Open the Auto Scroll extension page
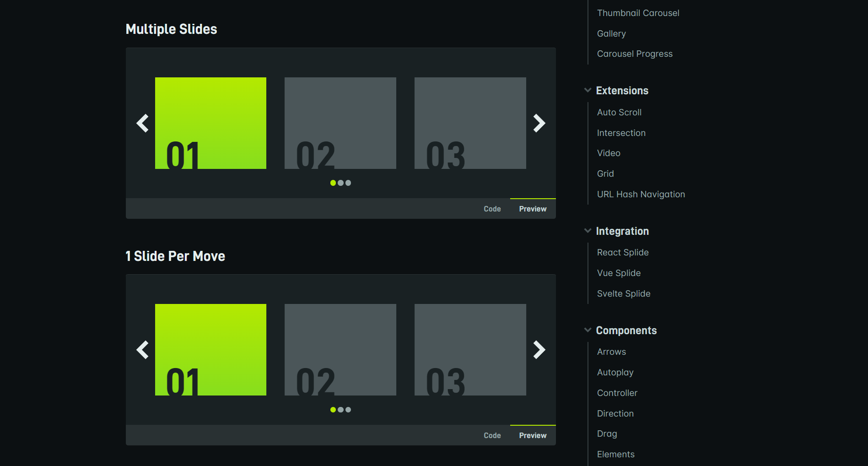 tap(619, 112)
